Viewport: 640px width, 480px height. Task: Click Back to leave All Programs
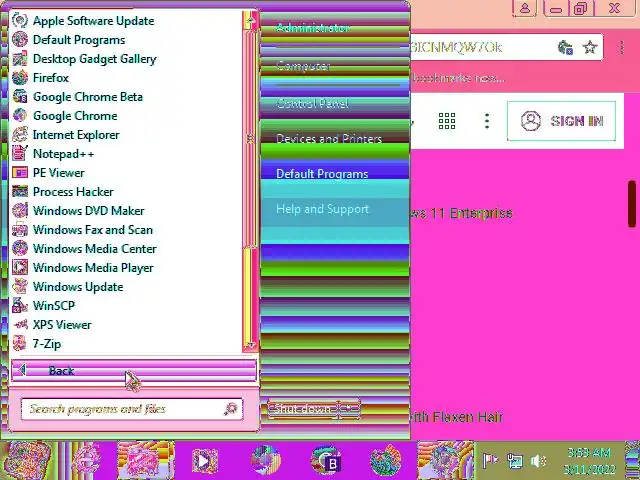[x=134, y=371]
